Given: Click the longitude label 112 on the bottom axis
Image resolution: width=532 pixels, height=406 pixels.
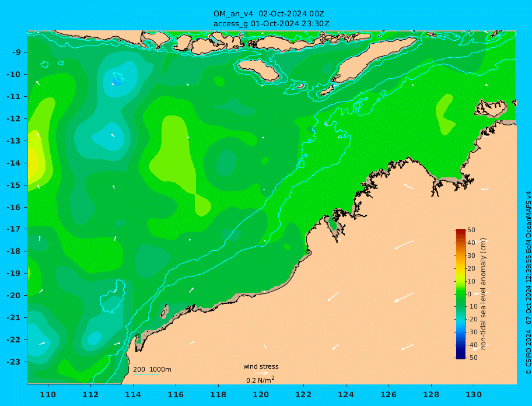Looking at the screenshot, I should [x=90, y=394].
